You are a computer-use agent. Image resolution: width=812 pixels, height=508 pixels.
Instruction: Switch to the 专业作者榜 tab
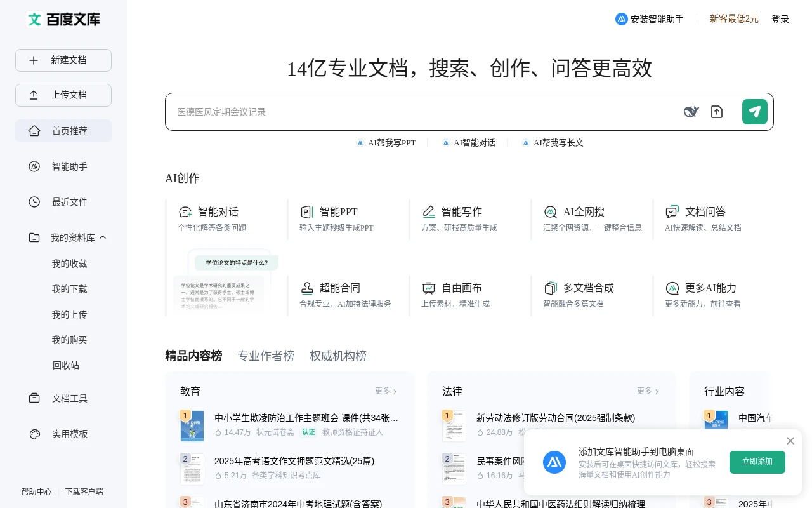click(266, 356)
